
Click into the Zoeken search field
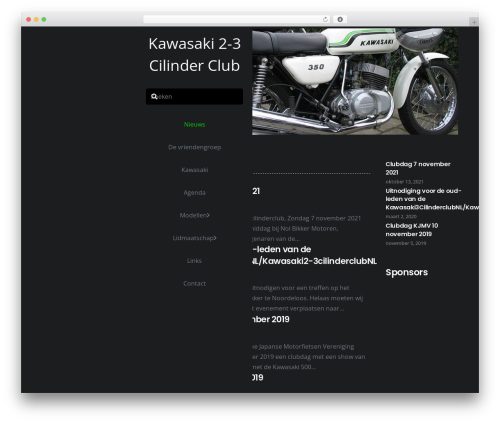coord(194,97)
